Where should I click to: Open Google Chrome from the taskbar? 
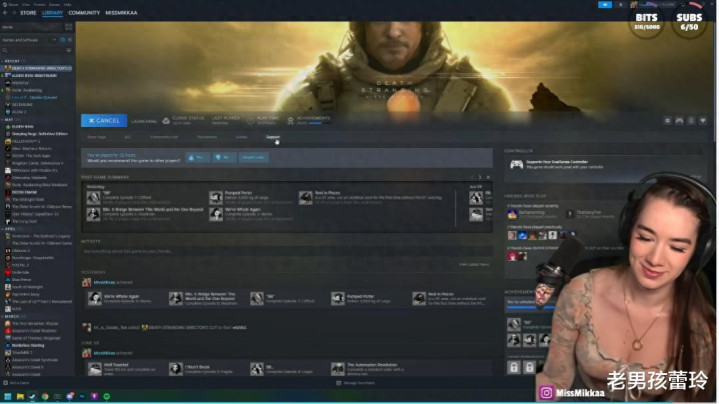pyautogui.click(x=45, y=396)
